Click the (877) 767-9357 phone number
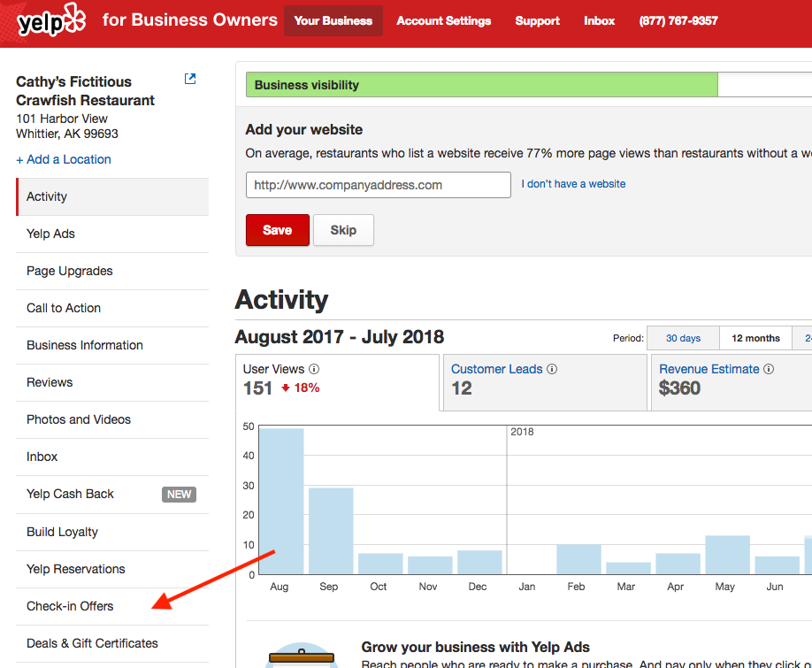 pos(678,20)
